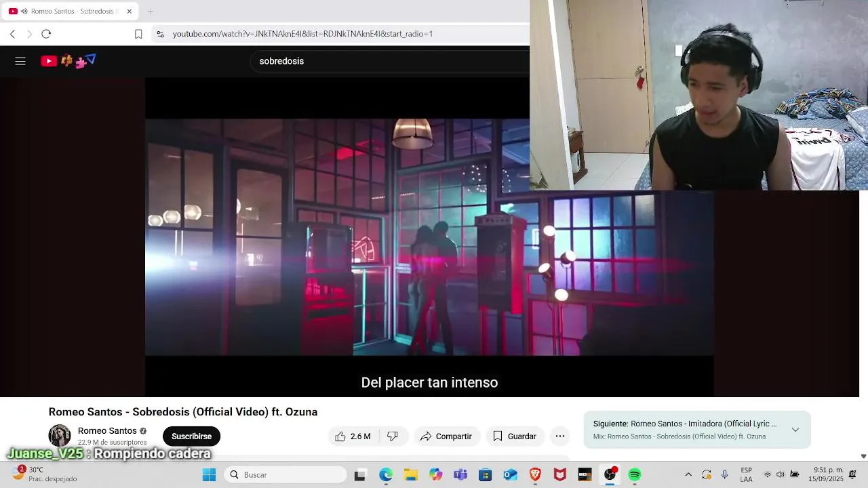Click video title Sobredosis (Official Video)
This screenshot has width=868, height=488.
pos(183,412)
